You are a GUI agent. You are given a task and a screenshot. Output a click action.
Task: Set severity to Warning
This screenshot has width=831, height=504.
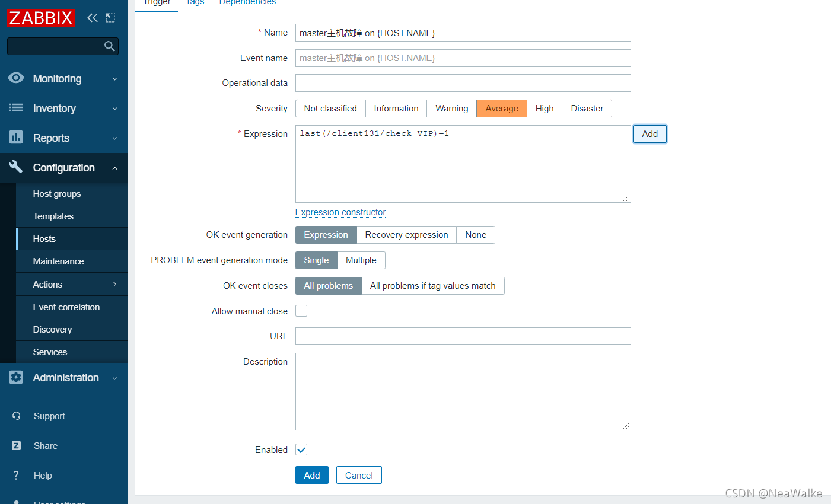[452, 109]
